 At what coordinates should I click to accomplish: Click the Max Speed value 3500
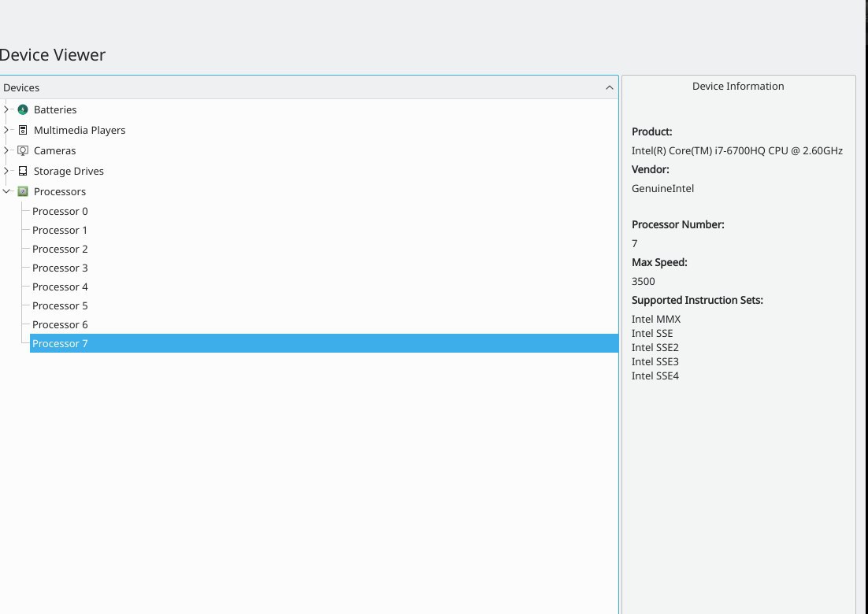[644, 281]
